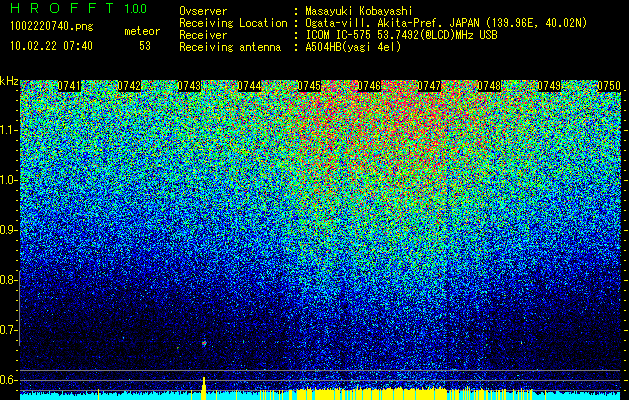Click the meteor count 53
Viewport: 629px width, 400px height.
pyautogui.click(x=145, y=46)
